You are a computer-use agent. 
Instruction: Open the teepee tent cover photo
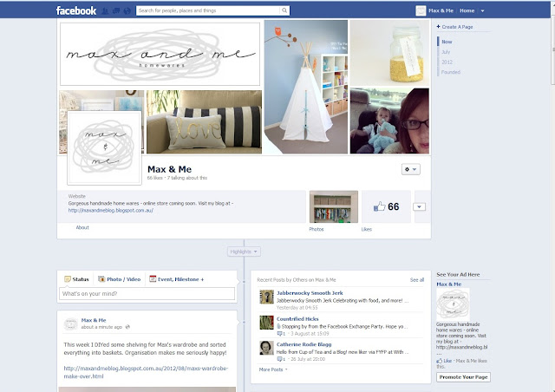click(306, 87)
